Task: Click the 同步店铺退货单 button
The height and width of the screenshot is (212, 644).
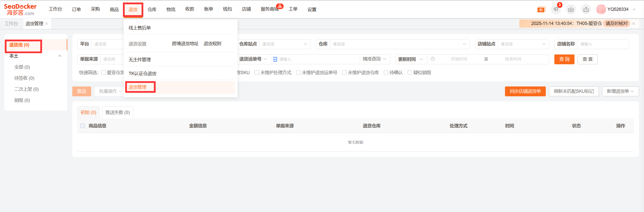Action: 525,91
